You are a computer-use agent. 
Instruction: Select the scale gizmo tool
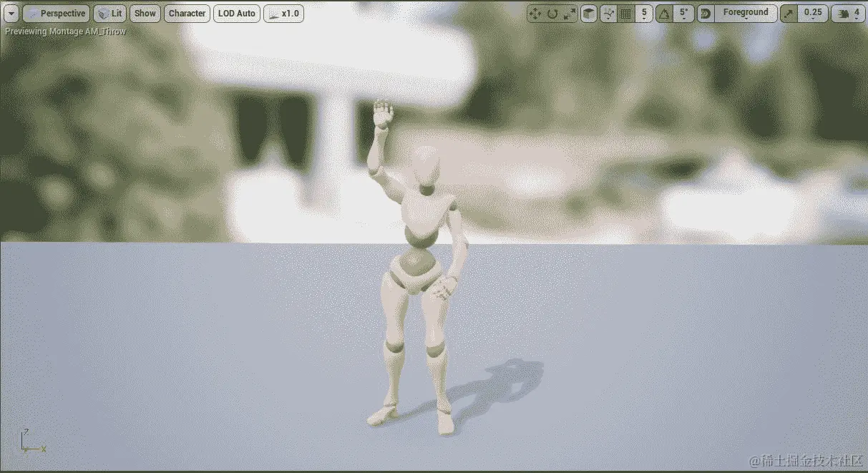(570, 14)
